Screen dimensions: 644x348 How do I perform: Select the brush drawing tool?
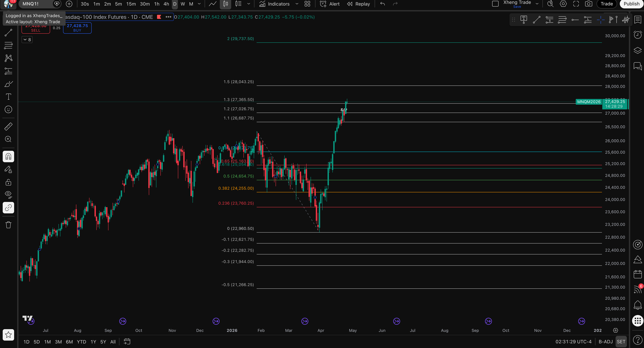[x=9, y=84]
